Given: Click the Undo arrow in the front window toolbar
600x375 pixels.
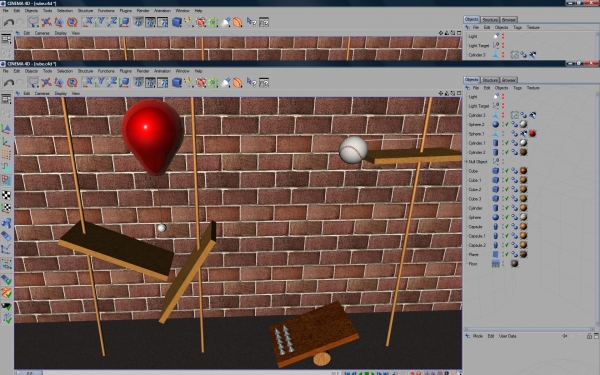Looking at the screenshot, I should coord(8,83).
